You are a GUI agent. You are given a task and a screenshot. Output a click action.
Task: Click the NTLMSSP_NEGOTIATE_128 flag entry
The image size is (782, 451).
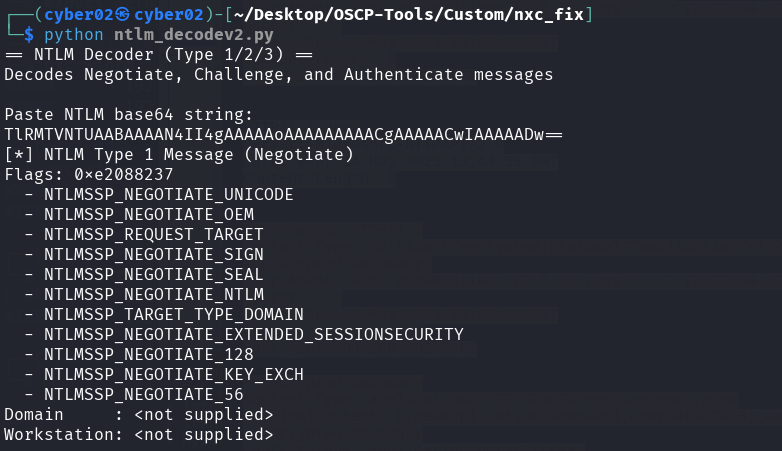[148, 354]
